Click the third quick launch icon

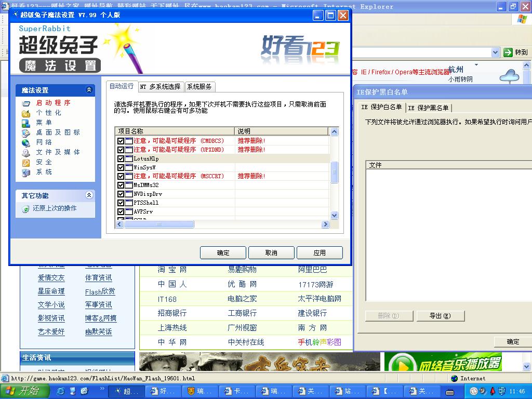pyautogui.click(x=85, y=391)
